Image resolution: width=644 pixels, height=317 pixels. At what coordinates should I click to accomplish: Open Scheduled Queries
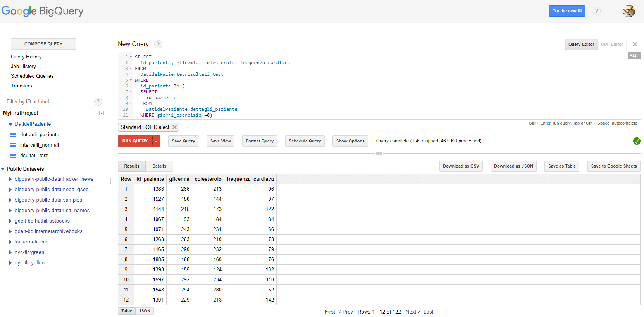click(32, 76)
